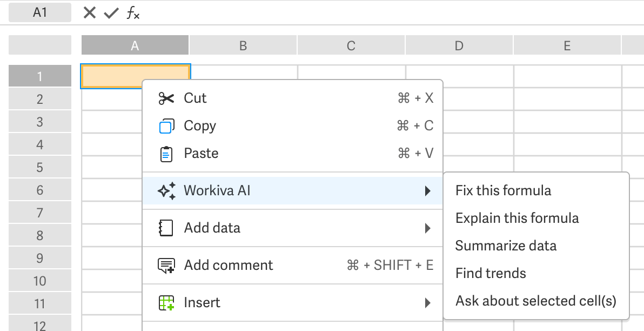Select column D header
Image resolution: width=644 pixels, height=331 pixels.
tap(459, 45)
